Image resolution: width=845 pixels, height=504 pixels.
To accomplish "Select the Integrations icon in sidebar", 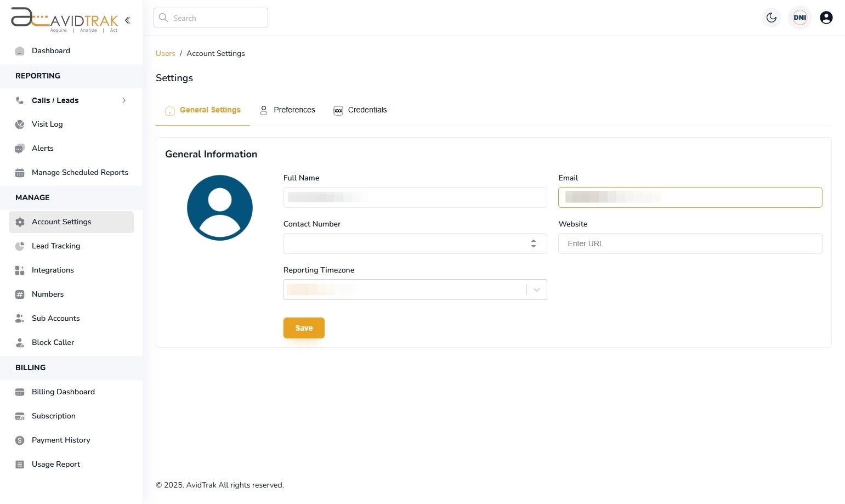I will (20, 270).
